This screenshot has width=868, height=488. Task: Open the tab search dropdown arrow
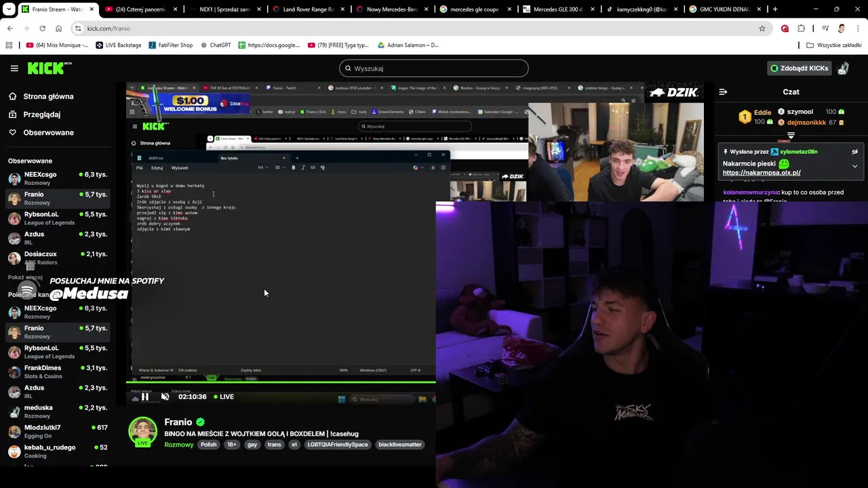(9, 9)
